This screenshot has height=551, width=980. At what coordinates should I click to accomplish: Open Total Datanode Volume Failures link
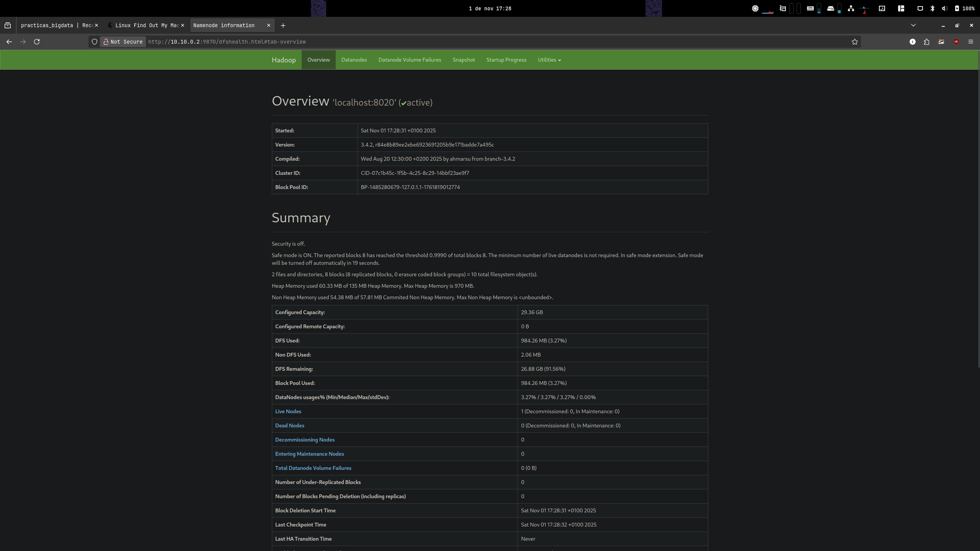click(313, 468)
